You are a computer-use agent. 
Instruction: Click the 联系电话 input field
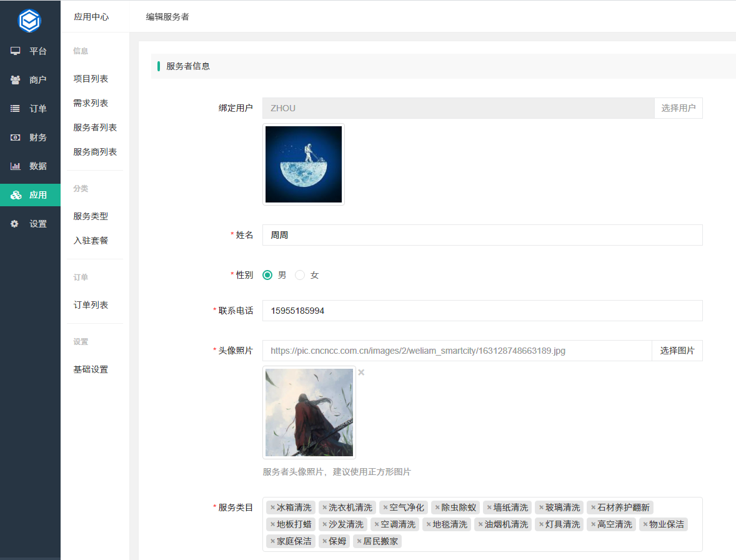[482, 311]
